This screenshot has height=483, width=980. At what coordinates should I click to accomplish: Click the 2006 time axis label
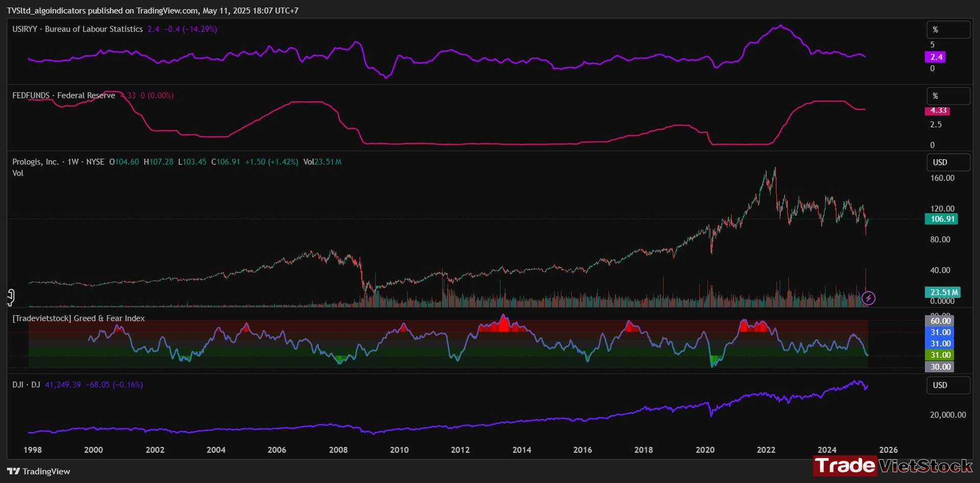tap(277, 450)
